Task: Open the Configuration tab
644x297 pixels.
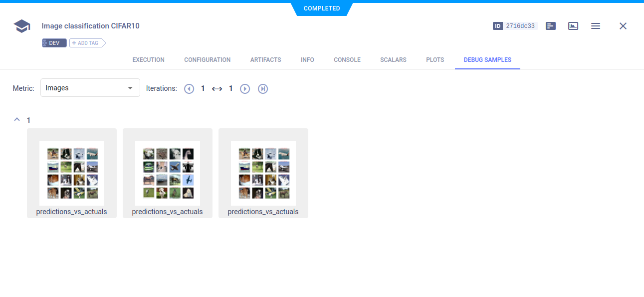Action: click(x=207, y=60)
